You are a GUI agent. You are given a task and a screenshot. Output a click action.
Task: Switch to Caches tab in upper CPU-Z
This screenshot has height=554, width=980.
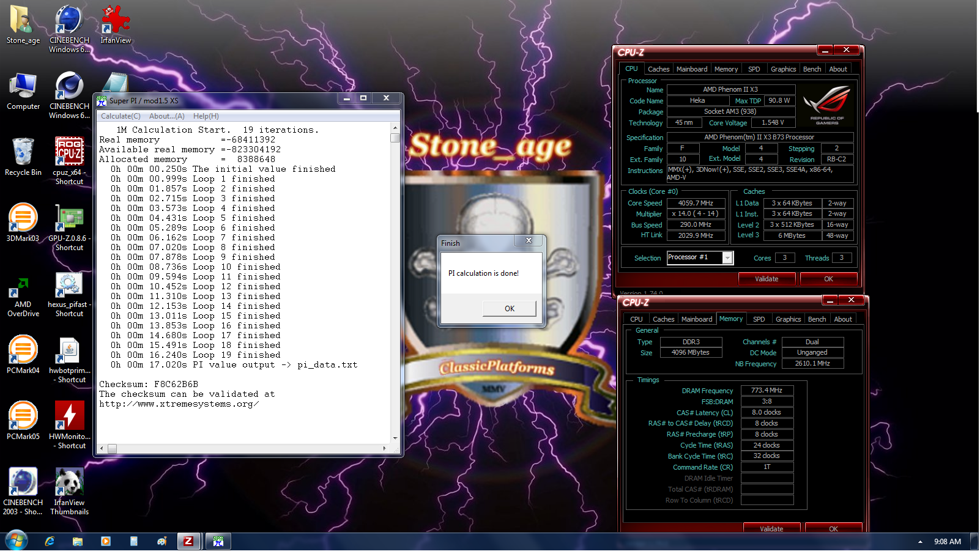pyautogui.click(x=658, y=69)
